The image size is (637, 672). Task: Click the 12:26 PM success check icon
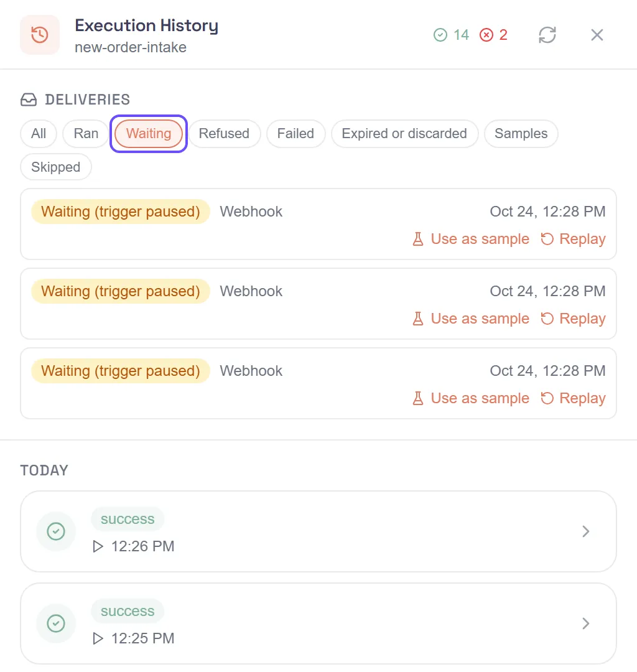56,531
